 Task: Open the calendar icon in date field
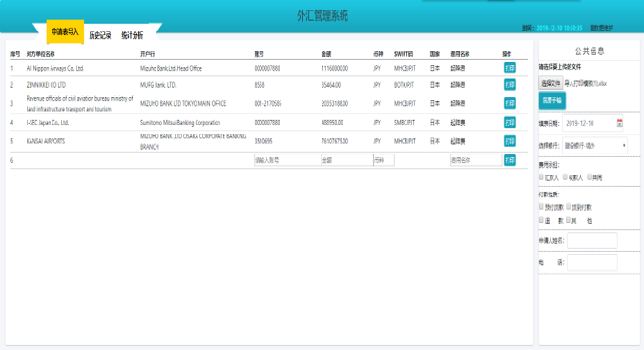(x=619, y=123)
